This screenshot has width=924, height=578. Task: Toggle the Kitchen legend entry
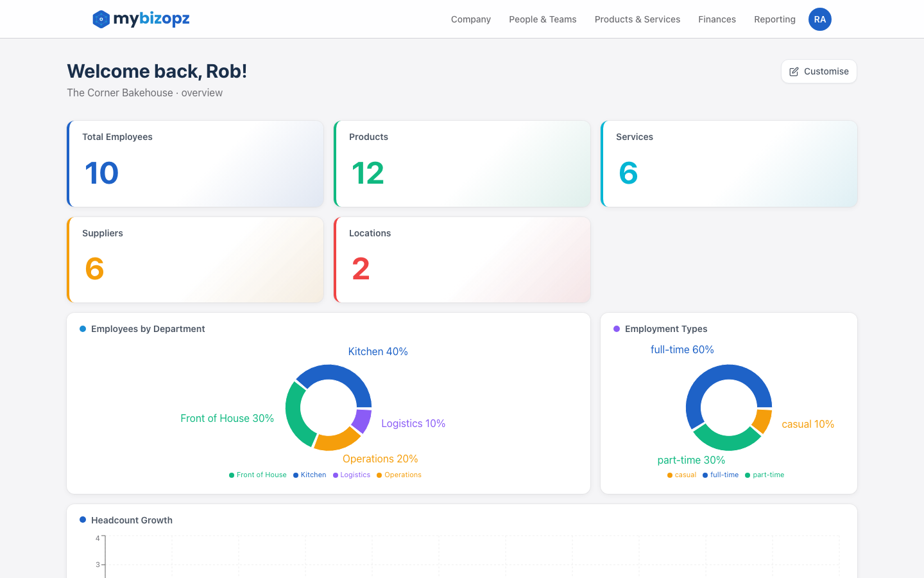[309, 475]
